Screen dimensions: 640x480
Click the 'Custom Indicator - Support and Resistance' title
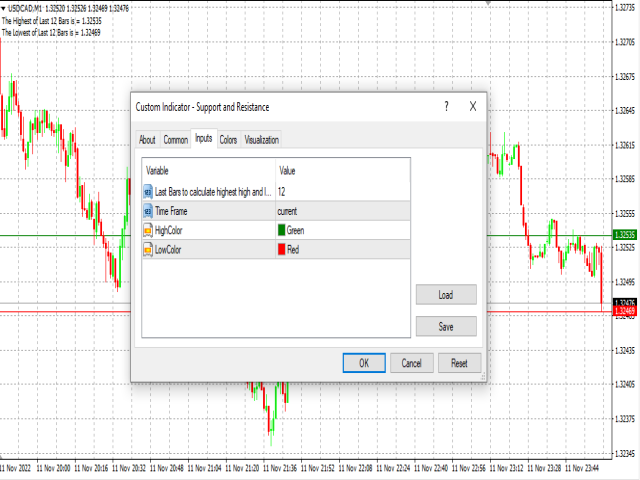coord(202,107)
